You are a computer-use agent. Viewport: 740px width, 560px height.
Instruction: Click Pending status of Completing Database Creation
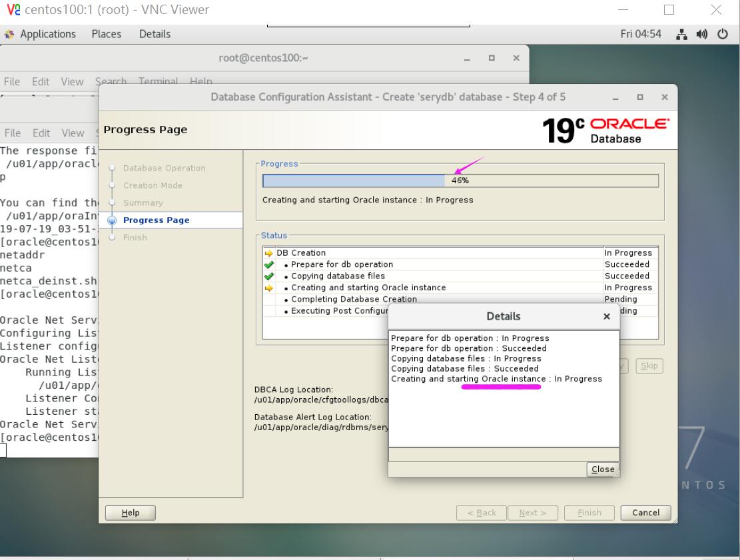pos(621,299)
